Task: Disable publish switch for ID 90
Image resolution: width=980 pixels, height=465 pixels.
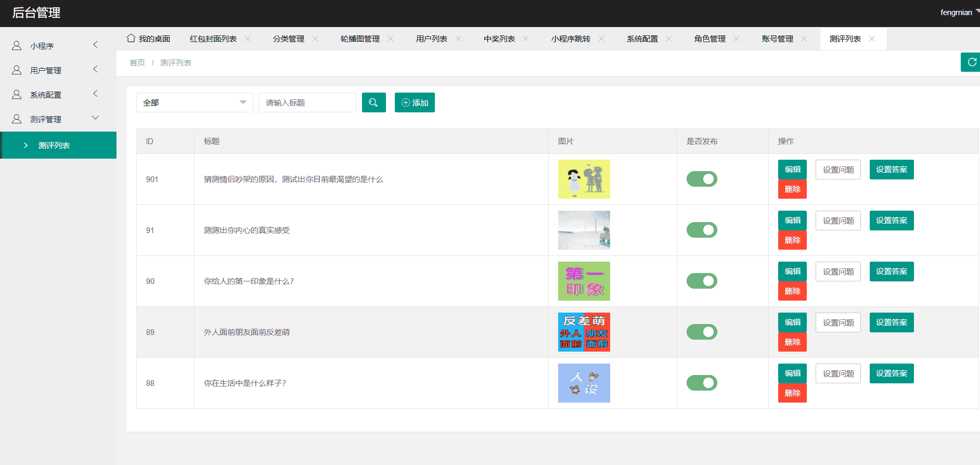Action: [x=702, y=281]
